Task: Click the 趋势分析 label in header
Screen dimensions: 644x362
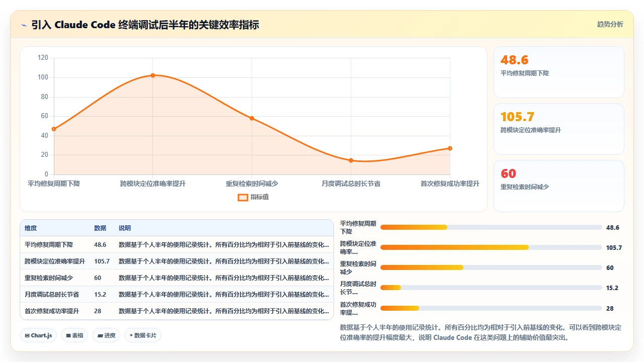Action: 610,24
